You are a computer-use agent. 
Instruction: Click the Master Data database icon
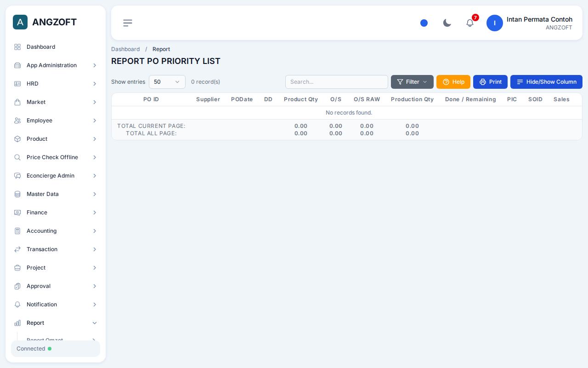[17, 194]
